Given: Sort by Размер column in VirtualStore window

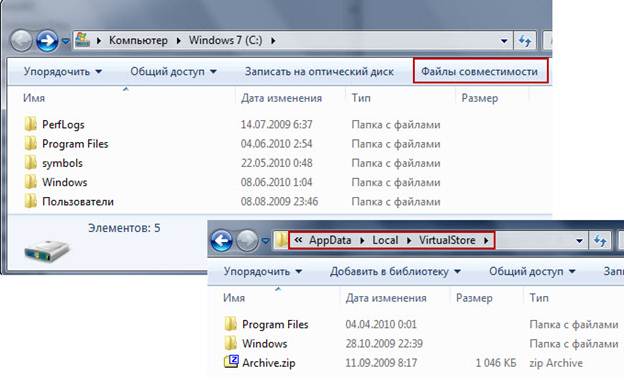Looking at the screenshot, I should (x=474, y=298).
